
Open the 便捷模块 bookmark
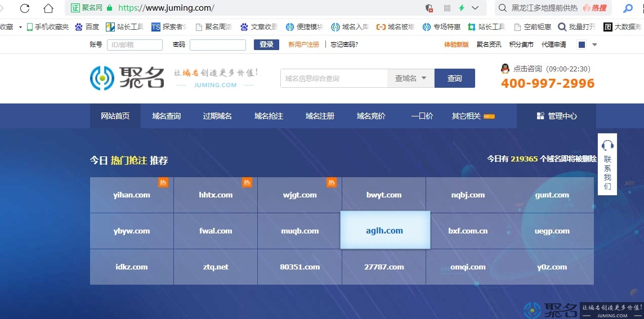pyautogui.click(x=305, y=26)
